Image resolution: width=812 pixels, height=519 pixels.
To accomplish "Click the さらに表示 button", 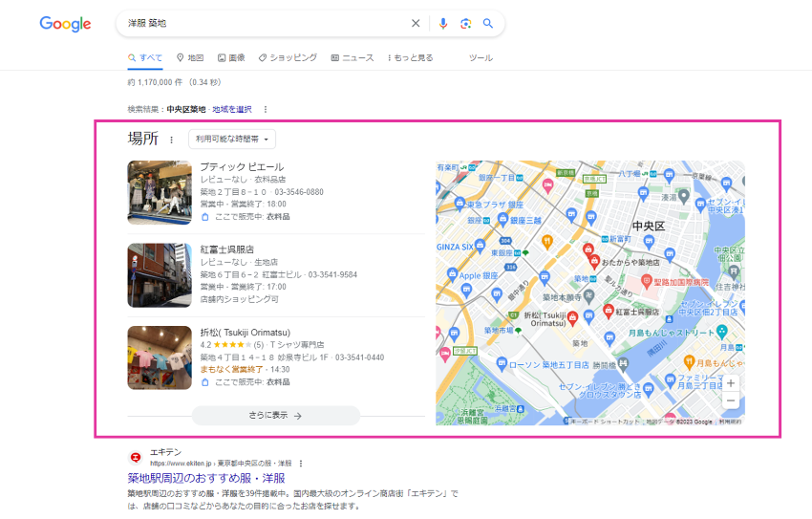I will click(x=275, y=416).
